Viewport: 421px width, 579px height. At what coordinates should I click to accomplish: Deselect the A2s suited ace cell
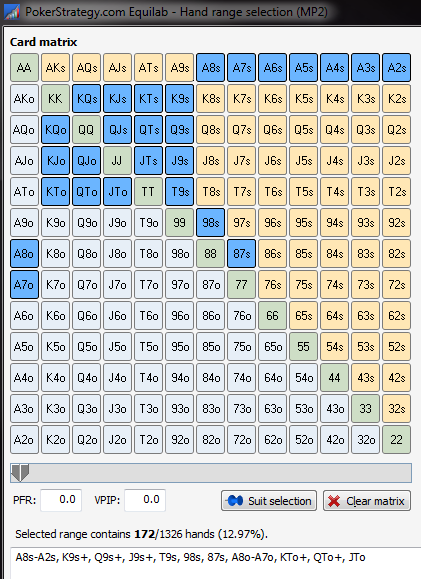(397, 68)
